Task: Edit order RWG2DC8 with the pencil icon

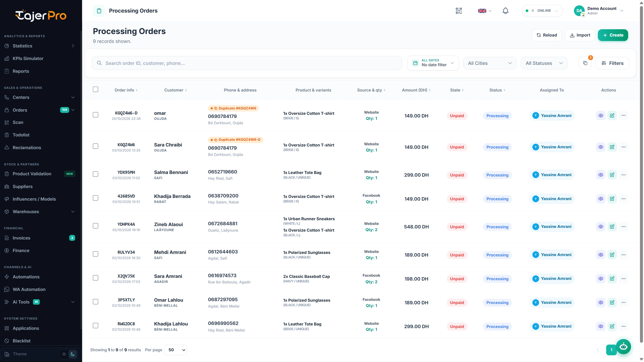Action: point(612,326)
